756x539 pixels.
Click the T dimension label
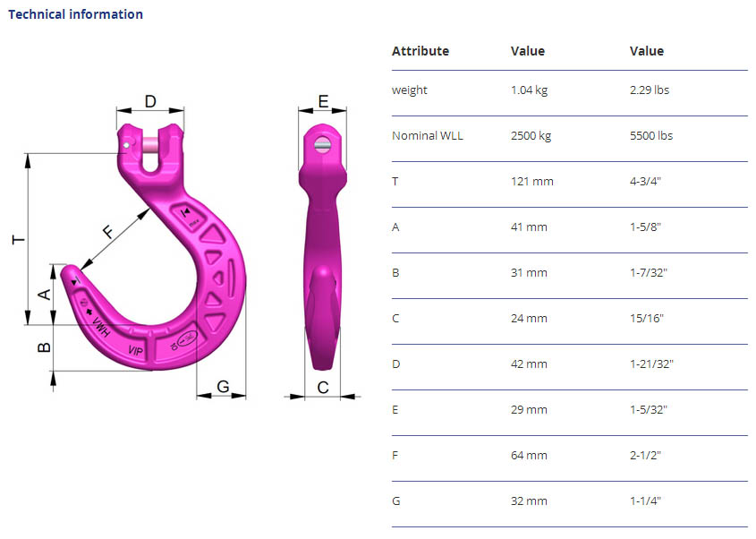[x=18, y=239]
